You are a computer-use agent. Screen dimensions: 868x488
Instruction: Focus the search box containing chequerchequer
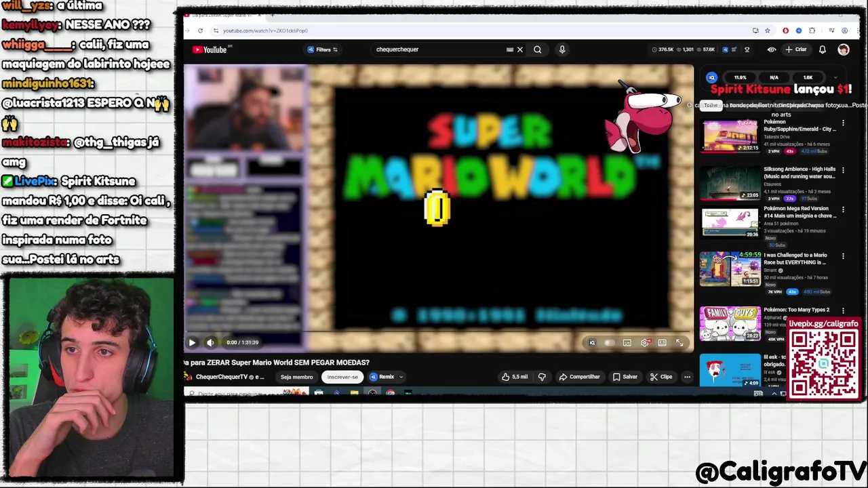[x=437, y=49]
